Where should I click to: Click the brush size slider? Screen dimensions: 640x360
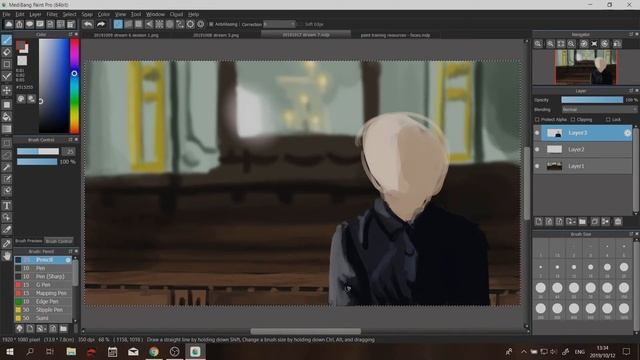tap(38, 151)
